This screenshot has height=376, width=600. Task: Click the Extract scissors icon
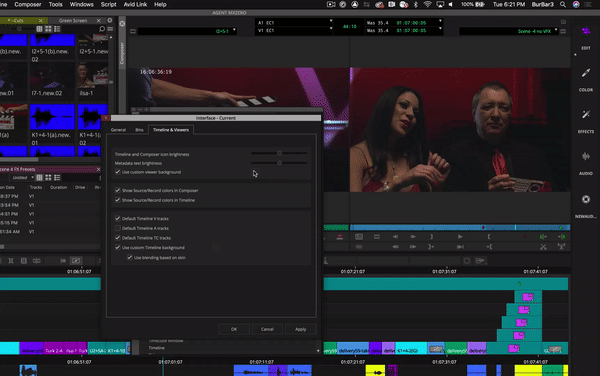tap(543, 247)
